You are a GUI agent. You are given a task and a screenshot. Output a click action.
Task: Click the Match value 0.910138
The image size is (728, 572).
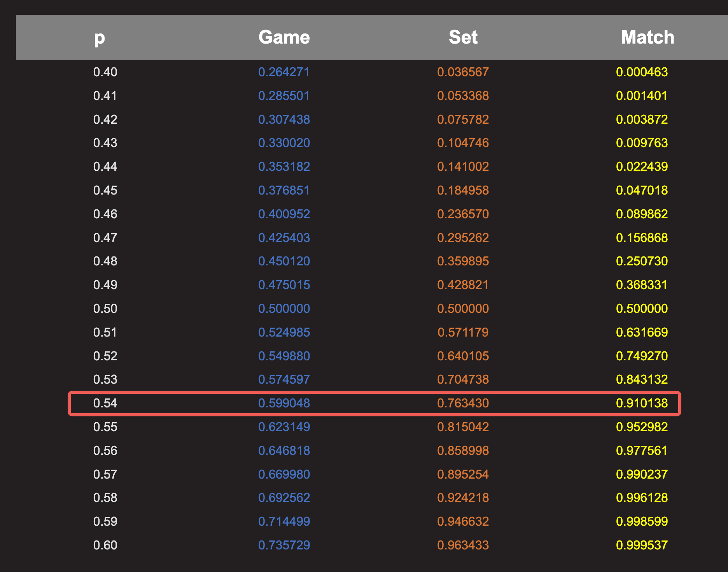(642, 403)
